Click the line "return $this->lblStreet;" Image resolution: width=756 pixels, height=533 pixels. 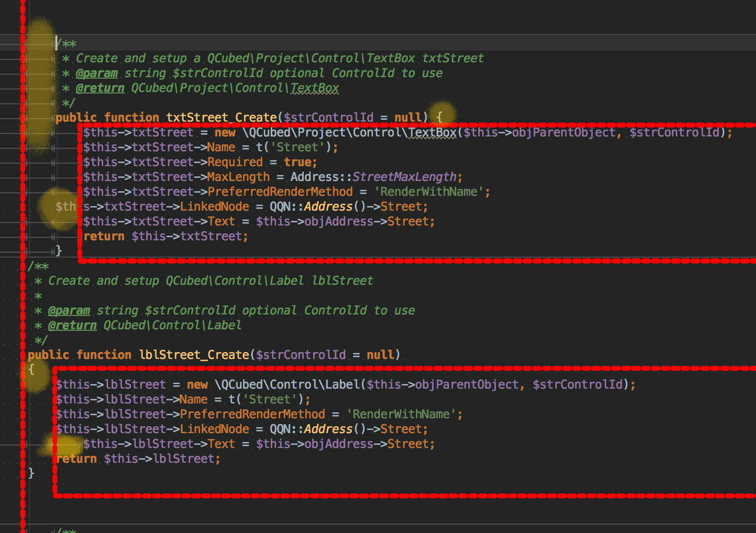138,459
